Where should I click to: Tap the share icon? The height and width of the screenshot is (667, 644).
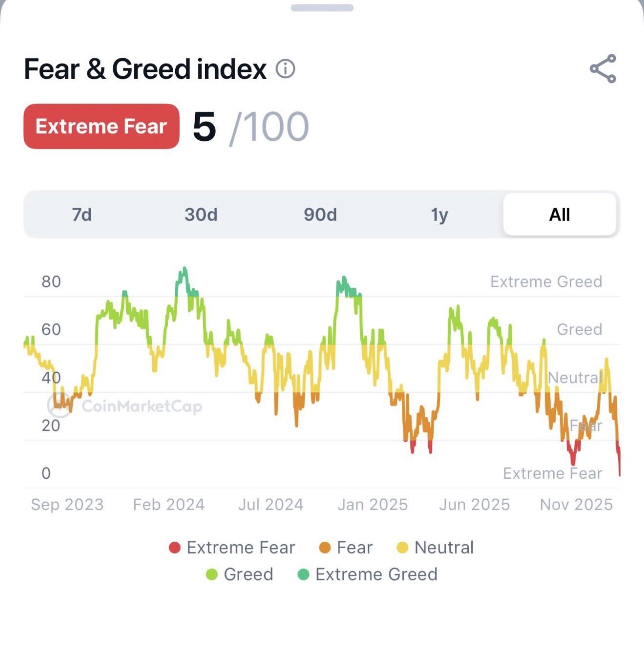(x=603, y=69)
